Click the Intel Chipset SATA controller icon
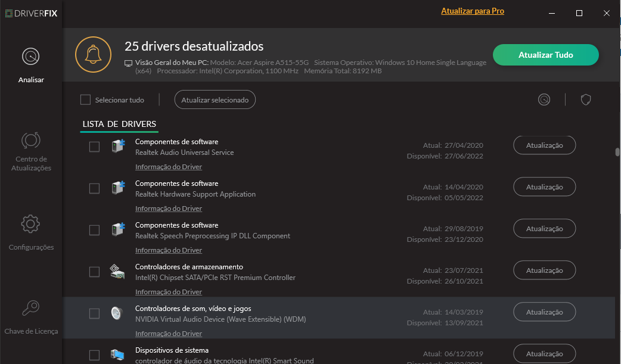The image size is (621, 364). 117,271
